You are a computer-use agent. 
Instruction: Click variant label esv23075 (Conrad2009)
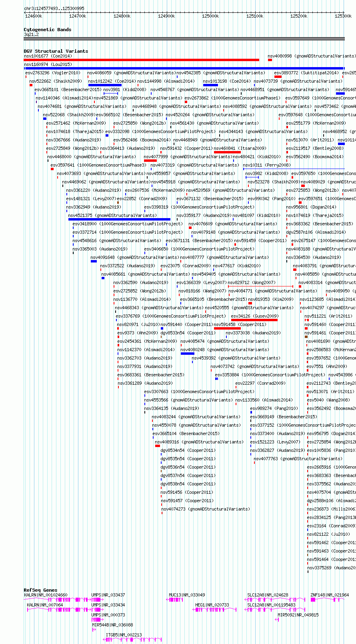coord(185,266)
